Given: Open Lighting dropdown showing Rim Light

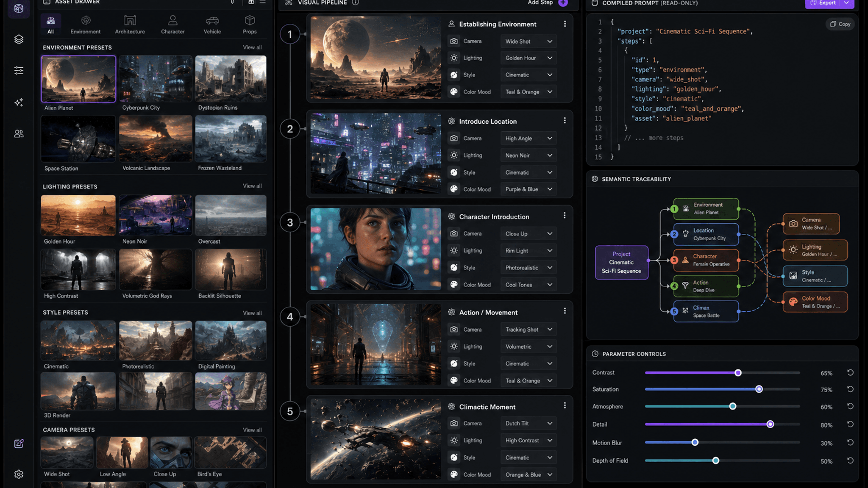Looking at the screenshot, I should [528, 251].
